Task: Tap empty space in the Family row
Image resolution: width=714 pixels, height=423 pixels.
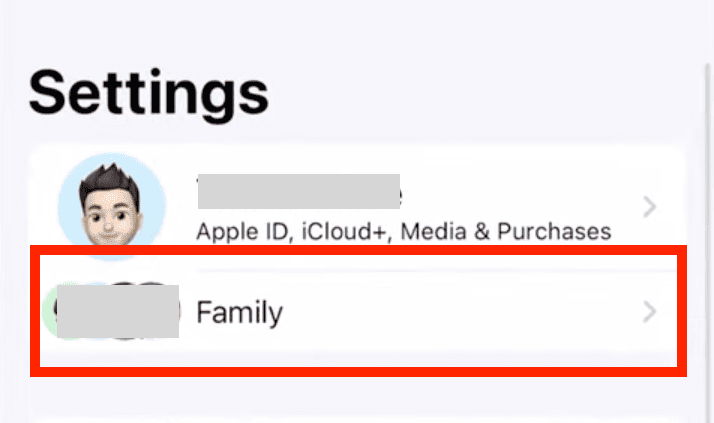Action: (460, 313)
